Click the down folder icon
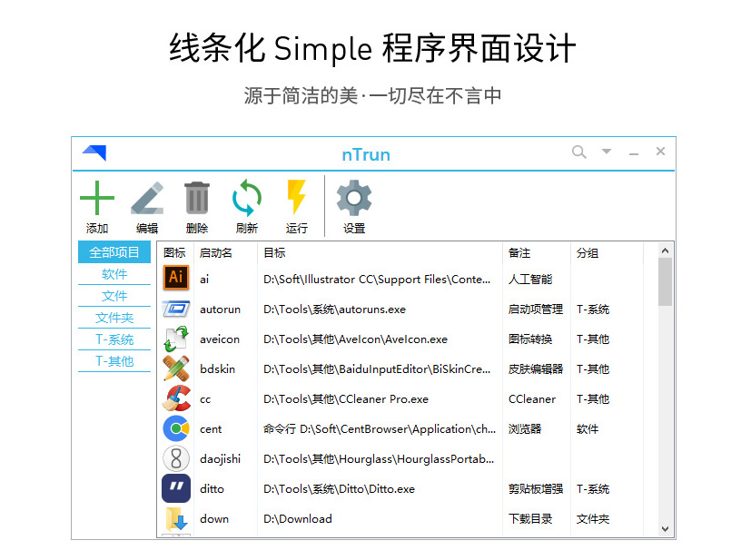Viewport: 751px width, 560px height. 176,518
